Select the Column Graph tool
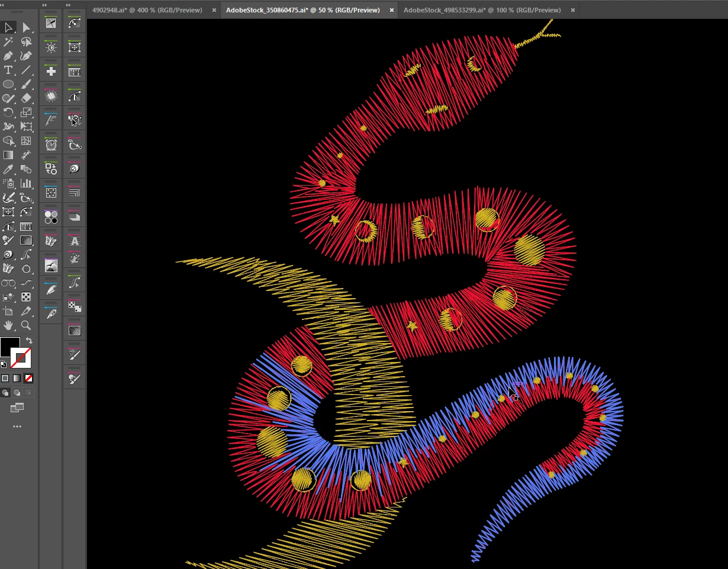 click(x=26, y=183)
